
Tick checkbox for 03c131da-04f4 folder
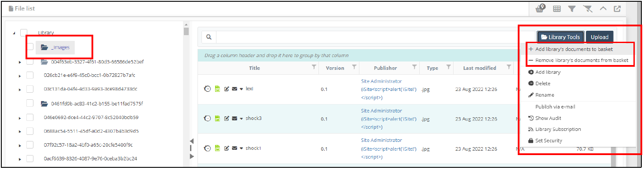30,89
